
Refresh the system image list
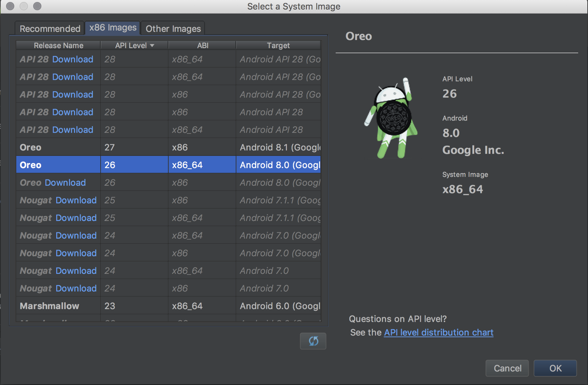[x=313, y=341]
